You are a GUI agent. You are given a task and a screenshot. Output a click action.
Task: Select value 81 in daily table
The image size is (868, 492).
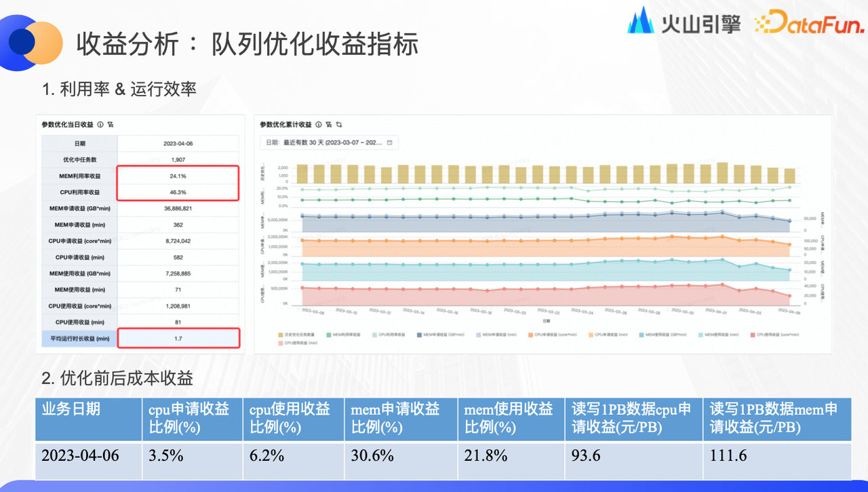(179, 322)
